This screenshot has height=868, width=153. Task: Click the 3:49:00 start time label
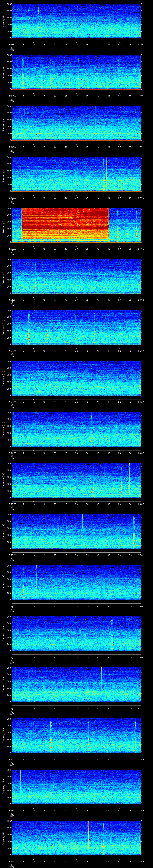tap(12, 197)
